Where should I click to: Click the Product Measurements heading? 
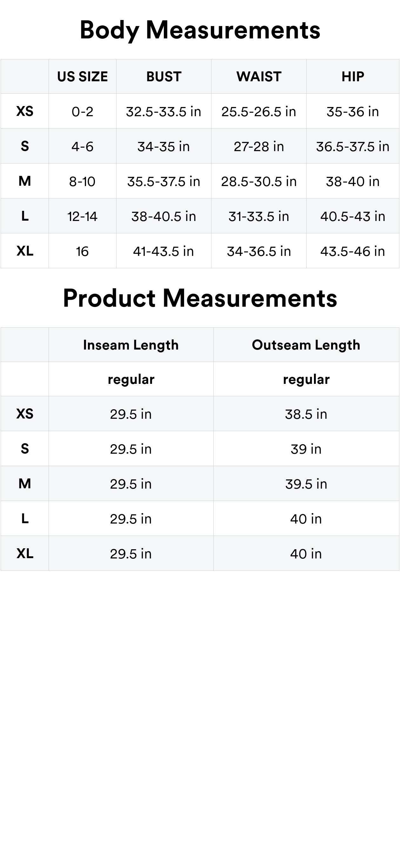[200, 298]
